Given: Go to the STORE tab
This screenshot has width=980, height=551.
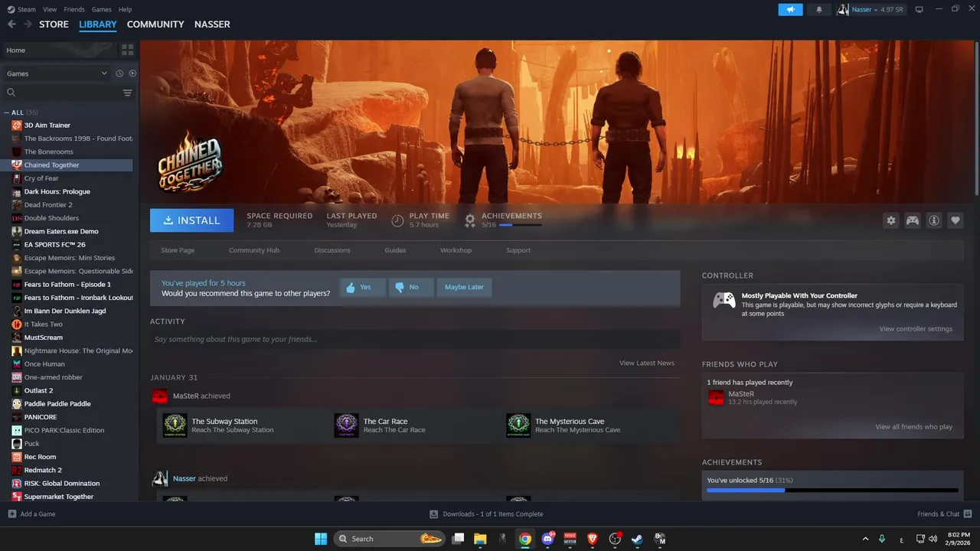Looking at the screenshot, I should click(54, 24).
